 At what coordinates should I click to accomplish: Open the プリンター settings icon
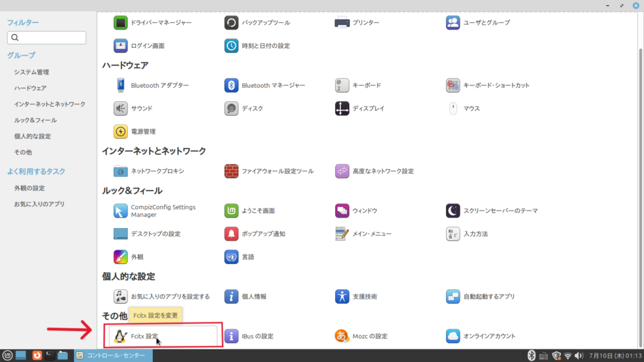tap(342, 23)
